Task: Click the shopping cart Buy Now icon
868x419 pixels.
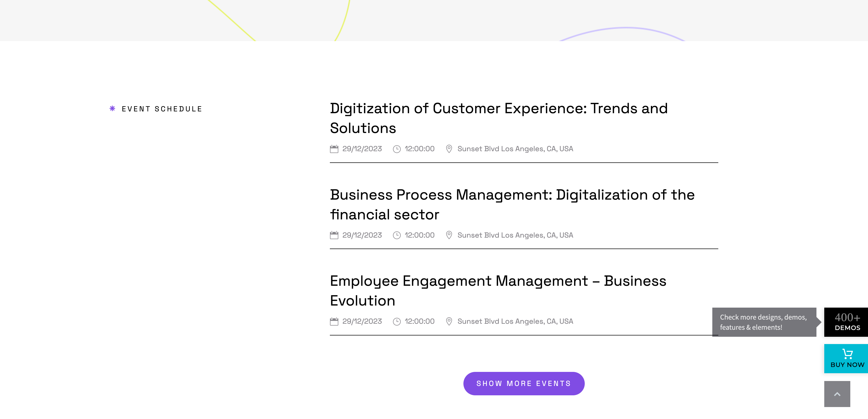Action: pos(847,354)
